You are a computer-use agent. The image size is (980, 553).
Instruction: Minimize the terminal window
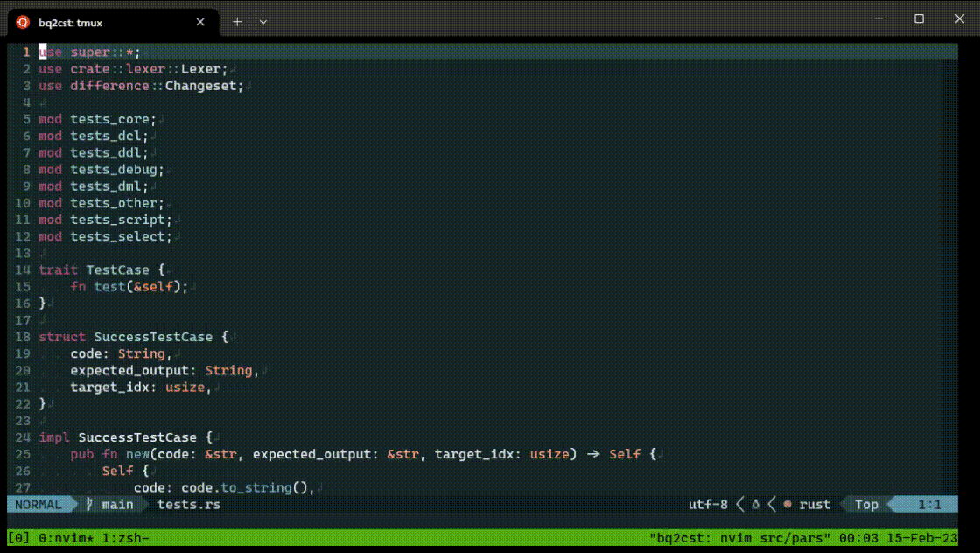878,18
